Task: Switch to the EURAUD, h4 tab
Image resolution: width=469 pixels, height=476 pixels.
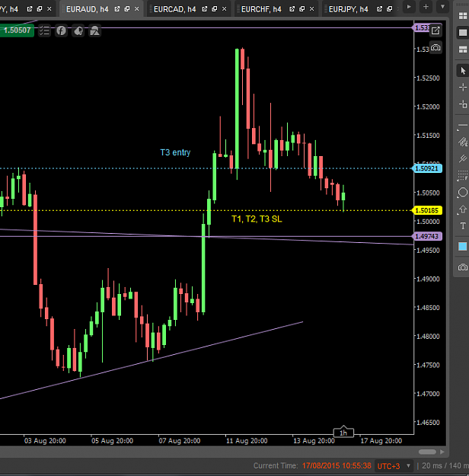Action: point(87,9)
